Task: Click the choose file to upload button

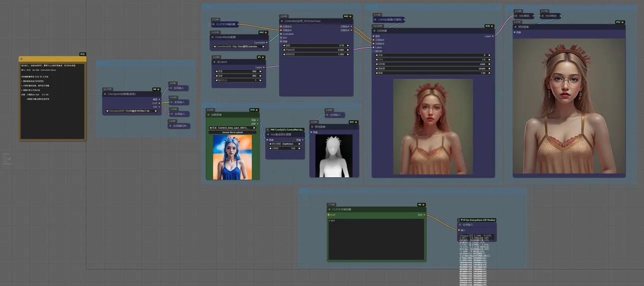Action: (232, 132)
